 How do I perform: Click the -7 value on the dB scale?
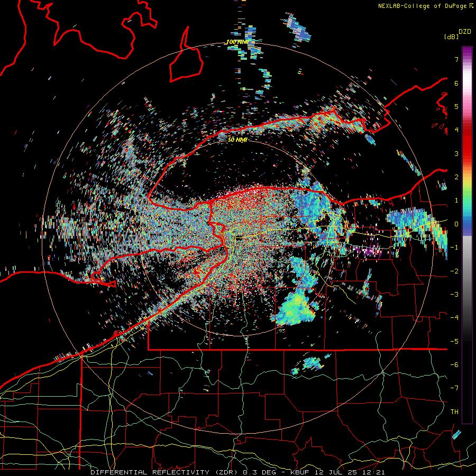click(x=454, y=388)
